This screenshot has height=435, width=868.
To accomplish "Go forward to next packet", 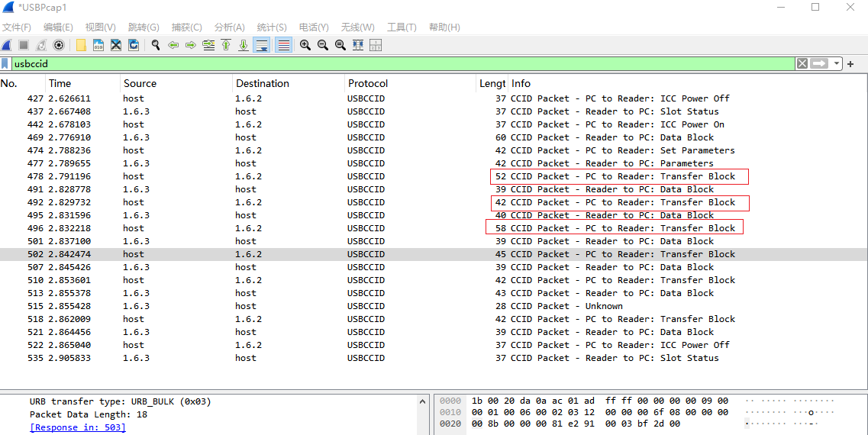I will (191, 45).
